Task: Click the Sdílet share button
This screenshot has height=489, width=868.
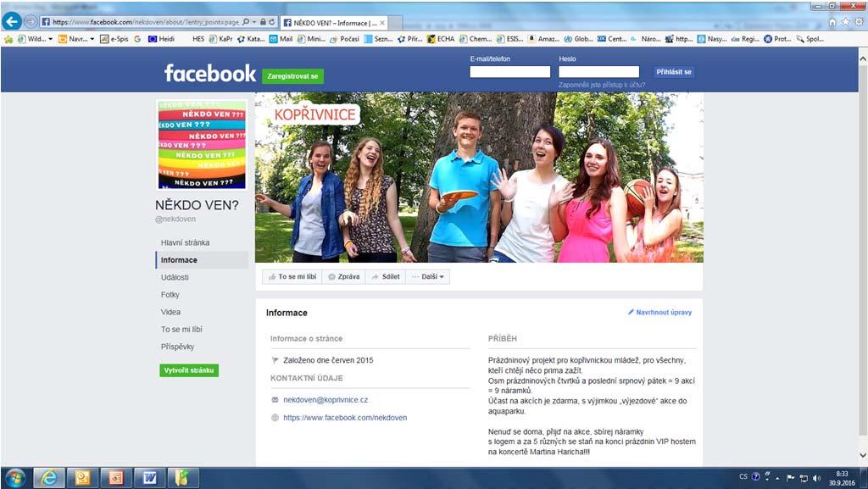Action: 386,276
